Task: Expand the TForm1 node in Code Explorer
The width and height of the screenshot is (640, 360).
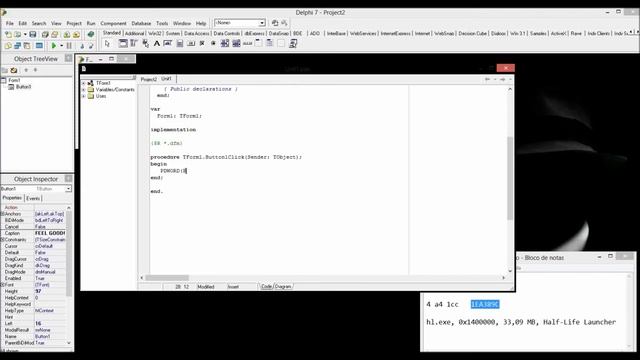Action: point(84,83)
